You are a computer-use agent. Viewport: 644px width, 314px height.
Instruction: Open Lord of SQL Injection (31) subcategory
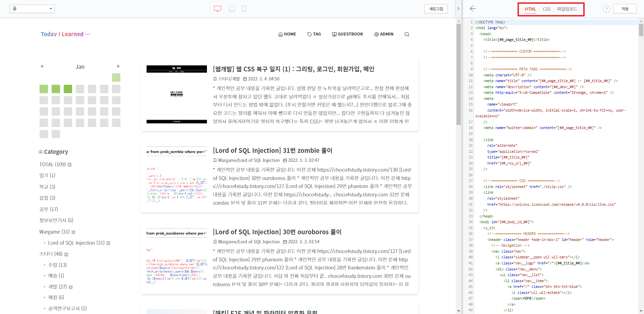point(76,243)
